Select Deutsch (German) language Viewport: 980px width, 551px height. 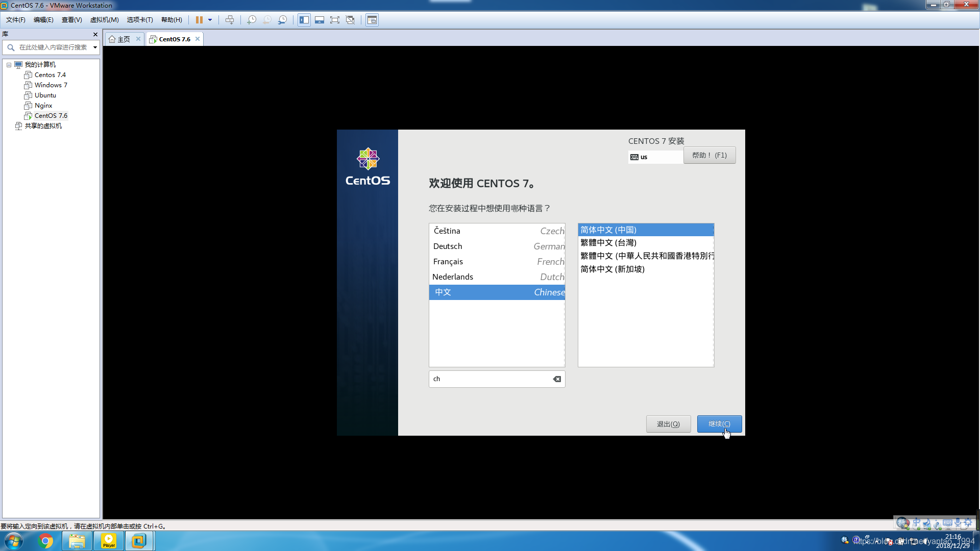pos(497,246)
